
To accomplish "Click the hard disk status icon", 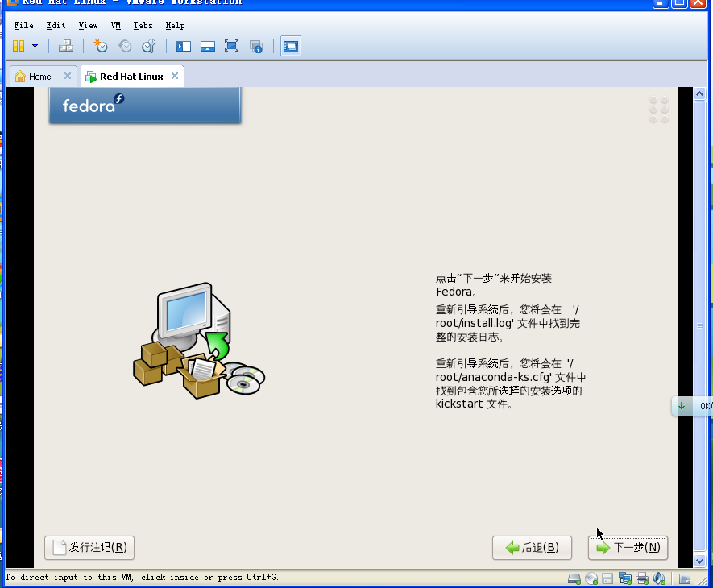I will pyautogui.click(x=574, y=578).
